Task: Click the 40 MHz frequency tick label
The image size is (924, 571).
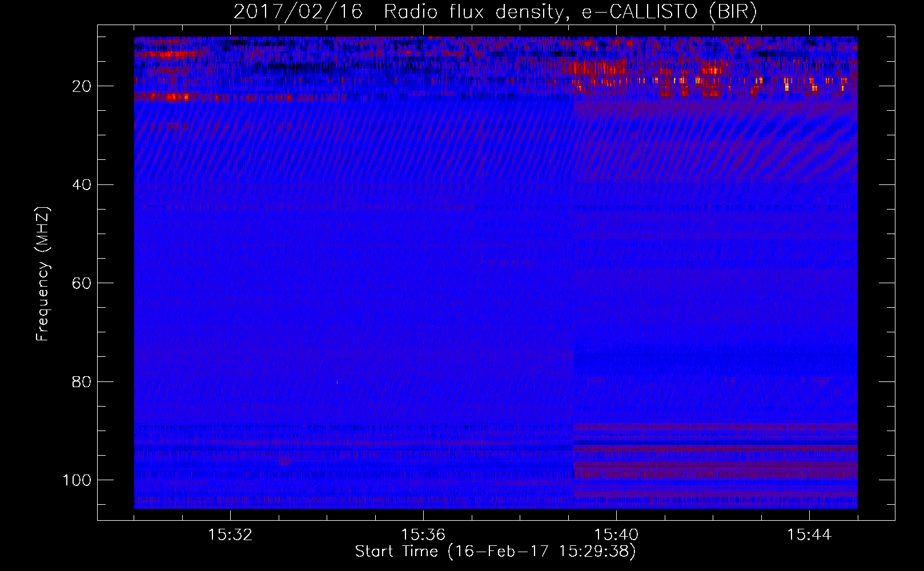Action: coord(82,185)
